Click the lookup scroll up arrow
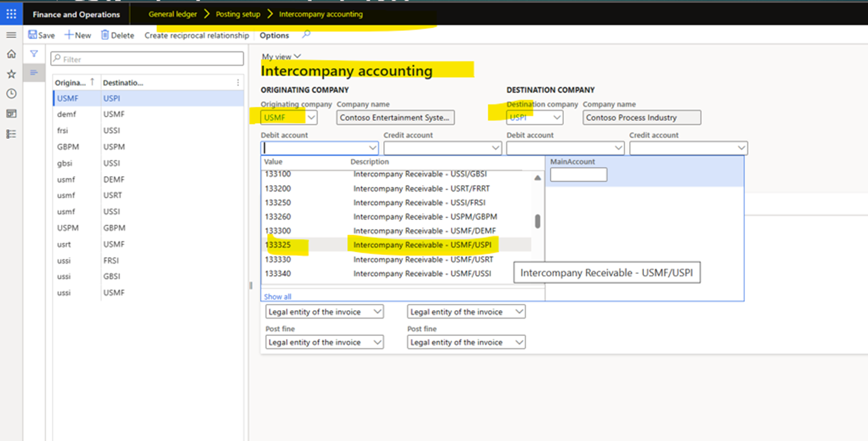The width and height of the screenshot is (868, 441). (537, 178)
